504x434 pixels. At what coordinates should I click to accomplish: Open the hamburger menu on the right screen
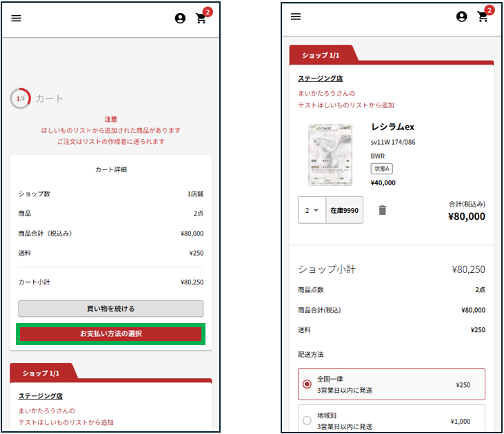[296, 17]
